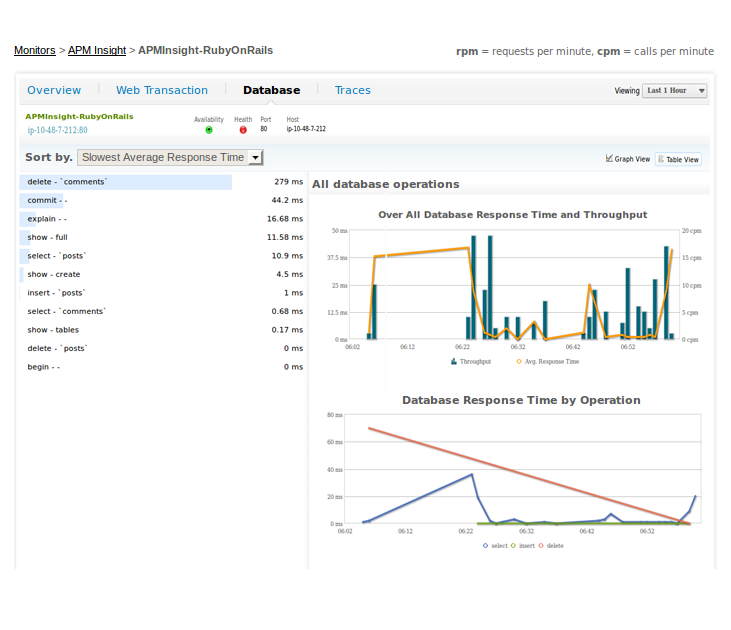The image size is (731, 630).
Task: Toggle the select series legend marker
Action: (486, 545)
